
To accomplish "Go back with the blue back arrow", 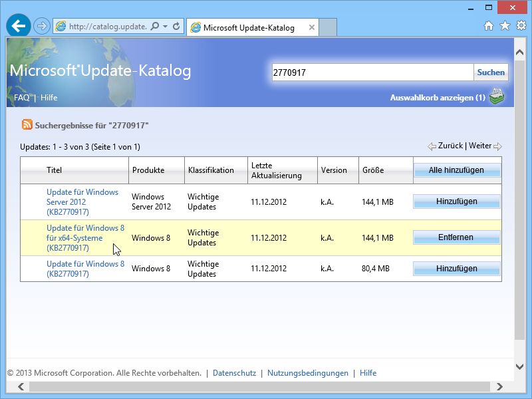I will tap(19, 26).
